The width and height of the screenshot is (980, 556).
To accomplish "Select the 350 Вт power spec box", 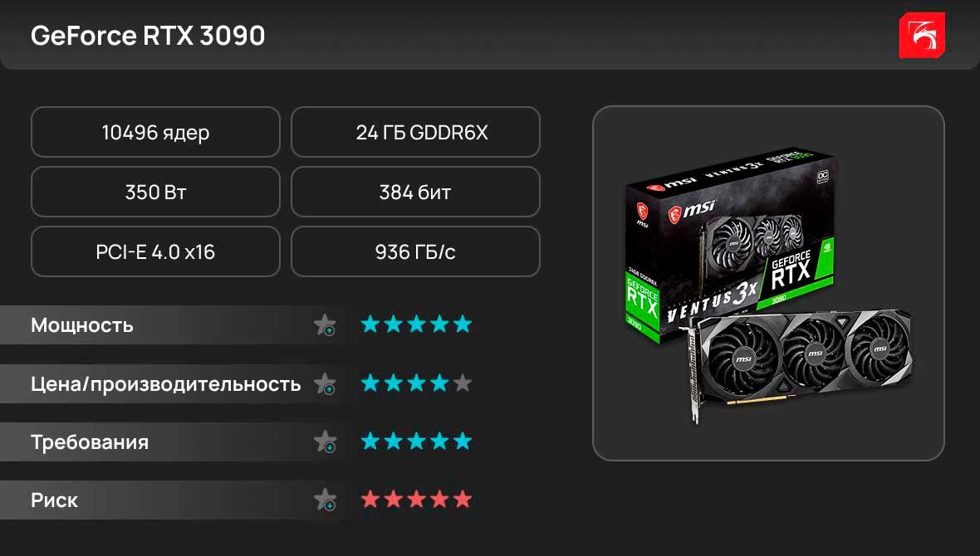I will coord(155,192).
